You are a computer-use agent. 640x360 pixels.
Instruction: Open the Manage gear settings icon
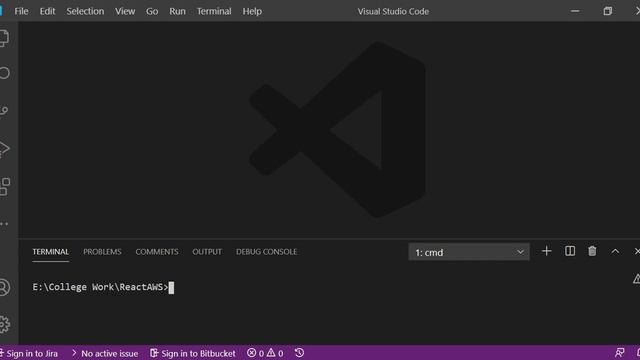(x=4, y=324)
